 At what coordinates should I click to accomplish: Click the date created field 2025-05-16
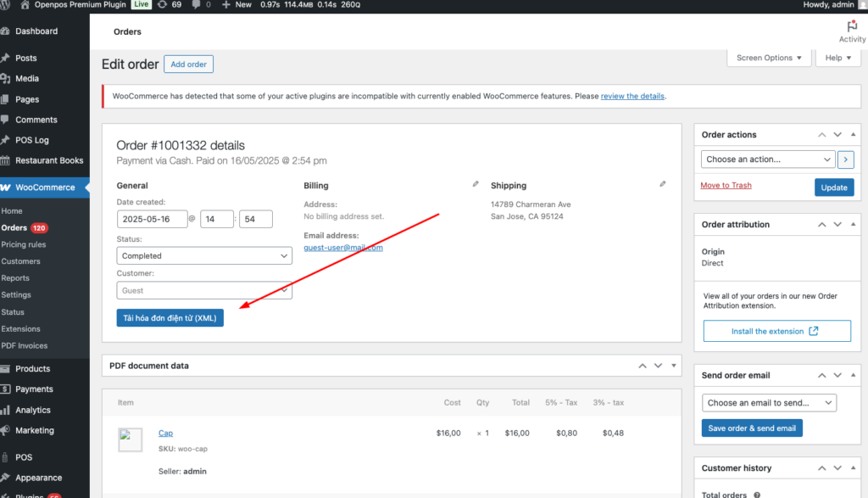(x=153, y=220)
